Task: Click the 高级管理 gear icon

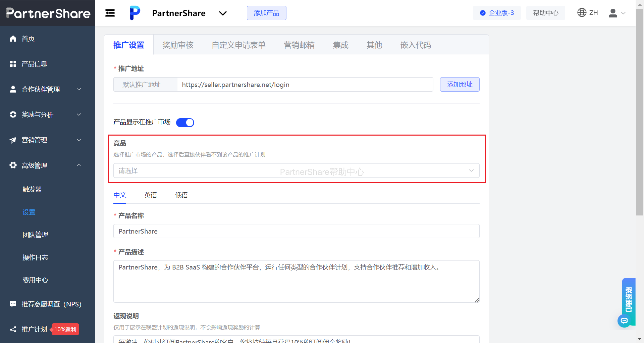Action: coord(13,165)
